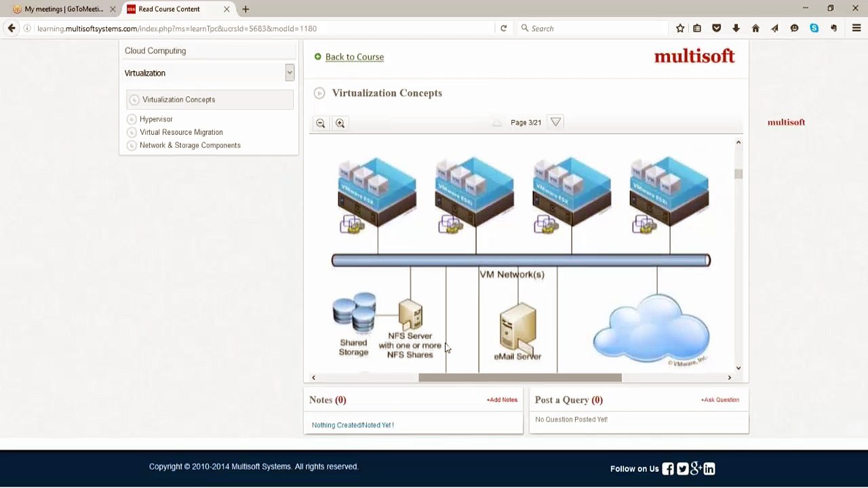Close the Read Course Content tab
Image resolution: width=868 pixels, height=488 pixels.
226,9
